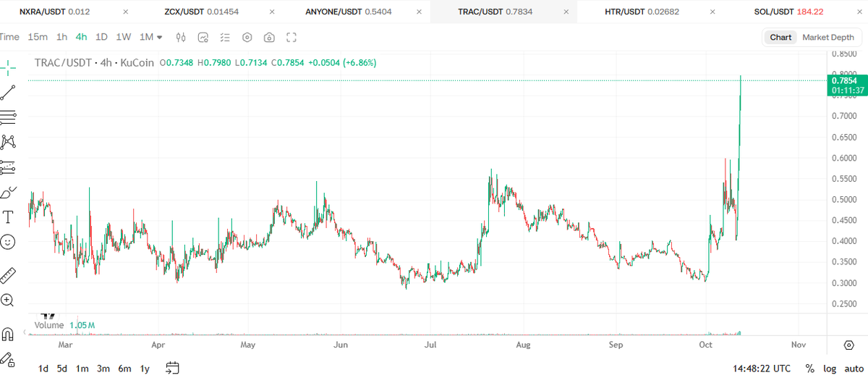Close the HTR/USDT tab

(712, 12)
